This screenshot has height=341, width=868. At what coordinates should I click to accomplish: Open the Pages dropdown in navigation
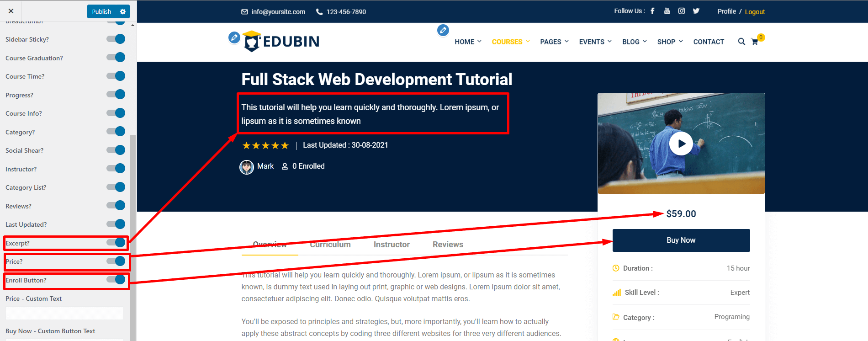(x=554, y=42)
